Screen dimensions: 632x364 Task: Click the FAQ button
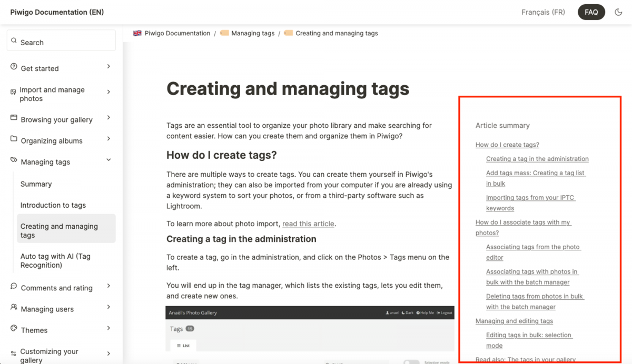point(591,12)
